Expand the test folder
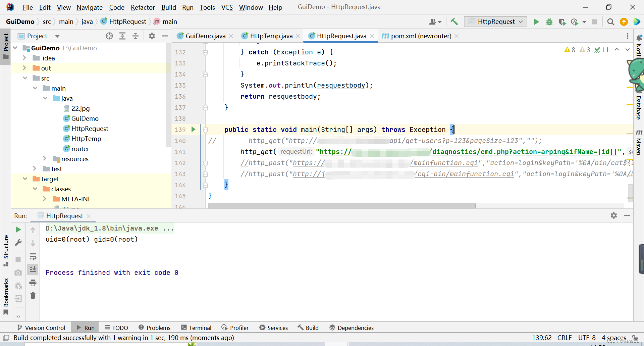This screenshot has width=644, height=346. tap(35, 168)
